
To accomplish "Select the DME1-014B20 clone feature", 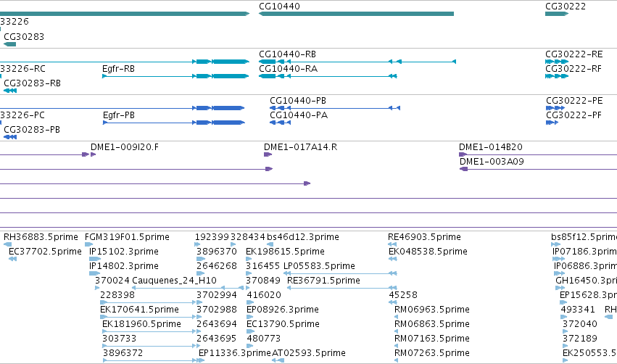I will [538, 154].
